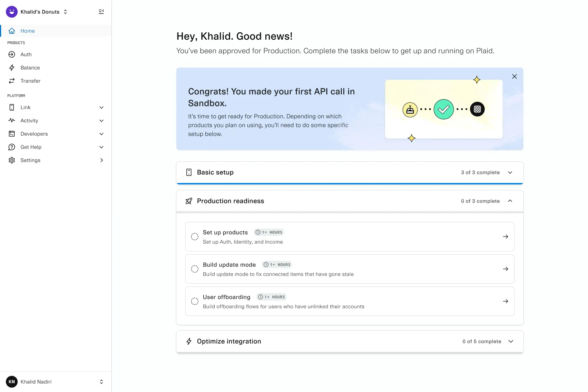Viewport: 588px width, 392px height.
Task: Click the Khalid's Donuts purple avatar logo
Action: click(x=12, y=12)
